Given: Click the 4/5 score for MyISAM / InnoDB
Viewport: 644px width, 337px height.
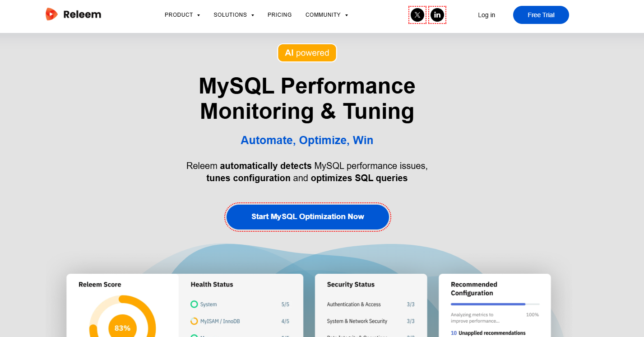Looking at the screenshot, I should (285, 321).
